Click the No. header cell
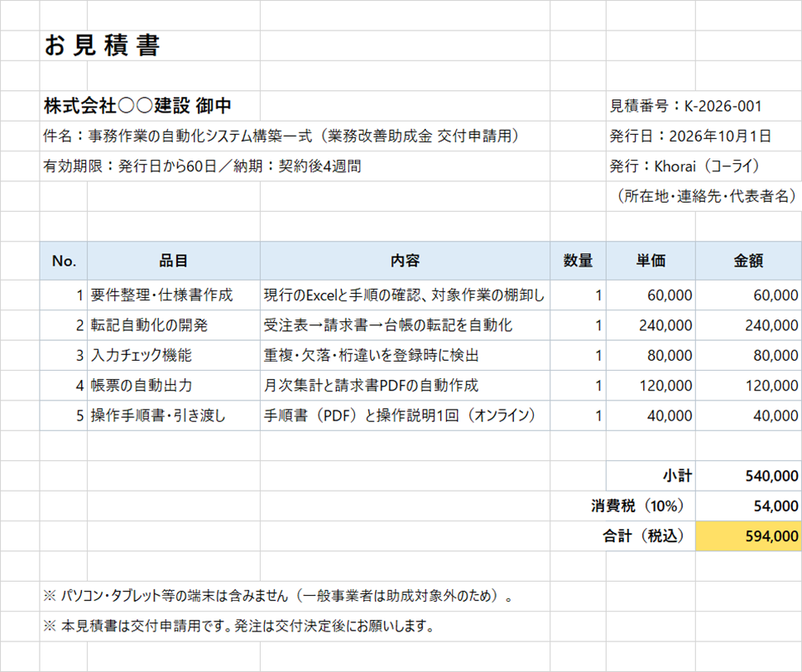 point(64,261)
